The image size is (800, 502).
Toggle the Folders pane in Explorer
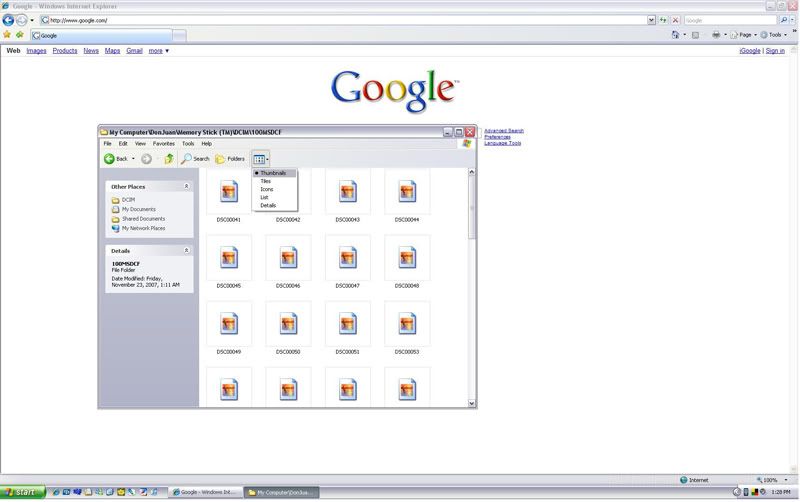(230, 159)
